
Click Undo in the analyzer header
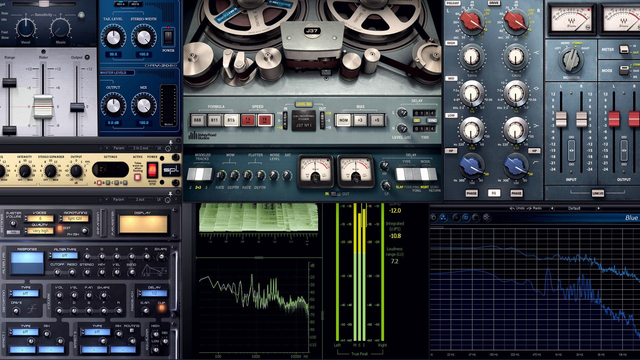click(518, 208)
